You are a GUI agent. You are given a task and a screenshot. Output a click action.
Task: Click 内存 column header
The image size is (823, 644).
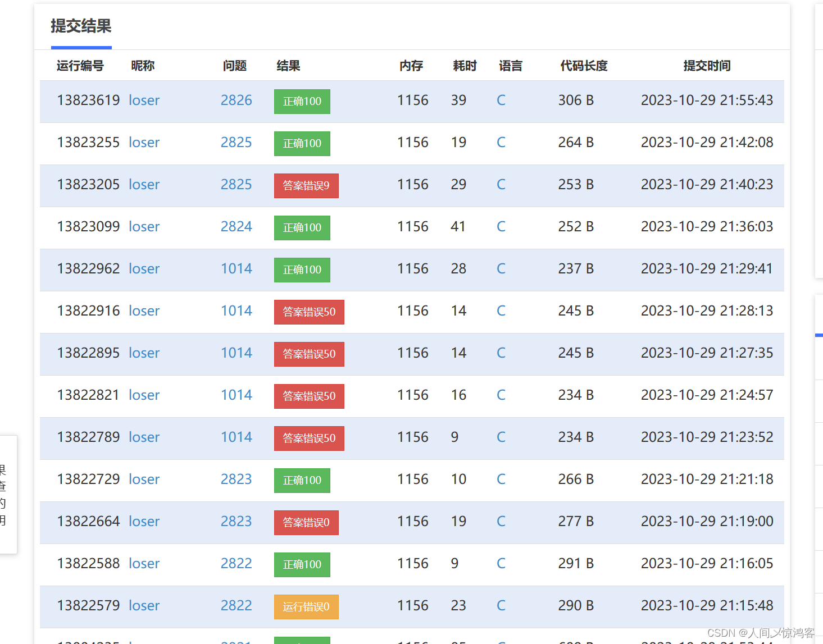pyautogui.click(x=411, y=66)
